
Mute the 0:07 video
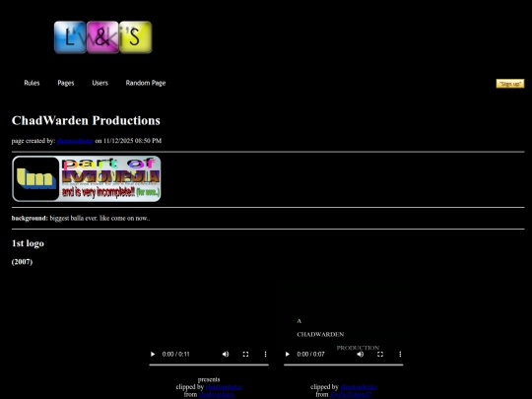(361, 355)
